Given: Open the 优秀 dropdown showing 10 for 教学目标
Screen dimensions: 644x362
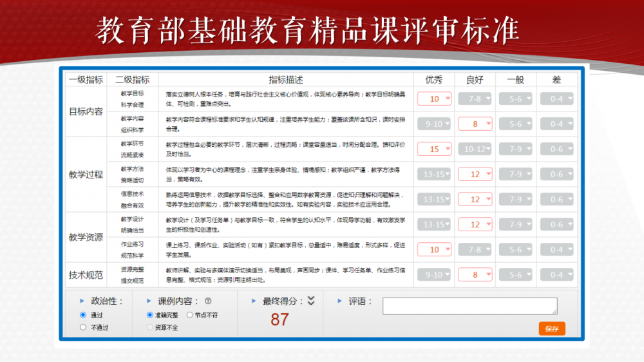Looking at the screenshot, I should click(x=435, y=99).
